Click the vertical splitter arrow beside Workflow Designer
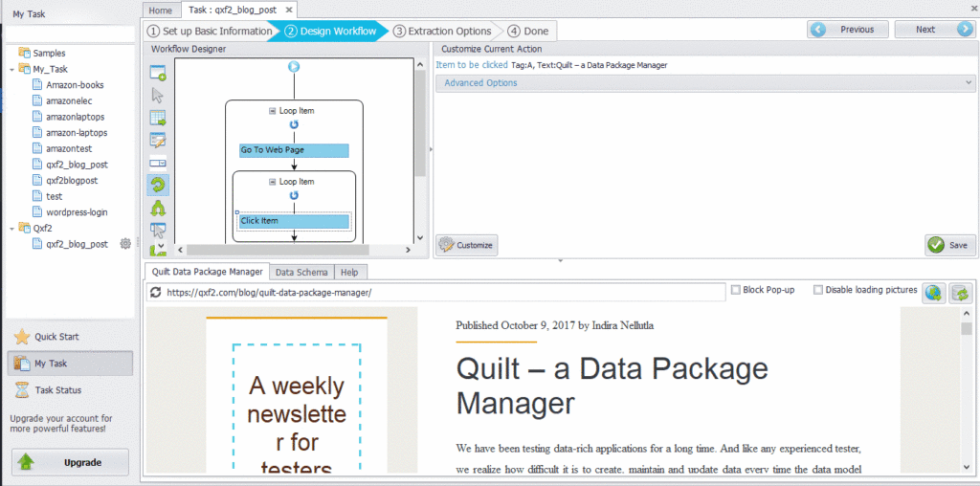This screenshot has width=980, height=486. (430, 150)
